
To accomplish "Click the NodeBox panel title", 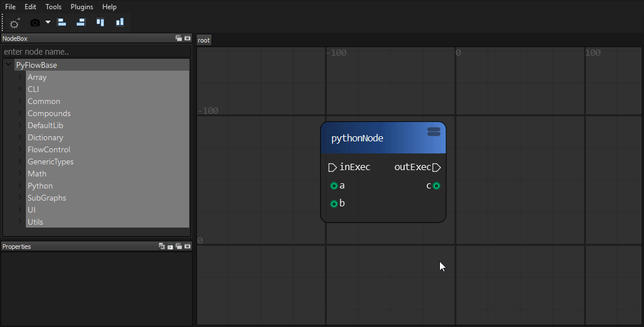I will 15,38.
